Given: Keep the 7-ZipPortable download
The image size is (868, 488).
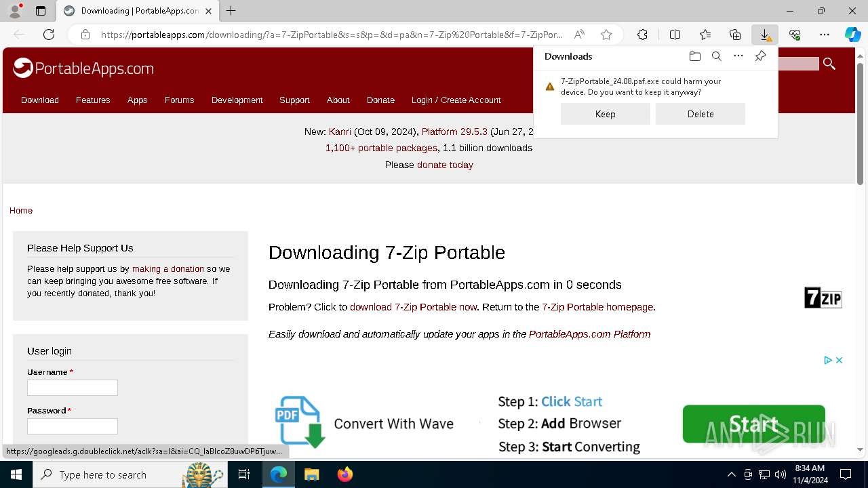Looking at the screenshot, I should pos(606,114).
